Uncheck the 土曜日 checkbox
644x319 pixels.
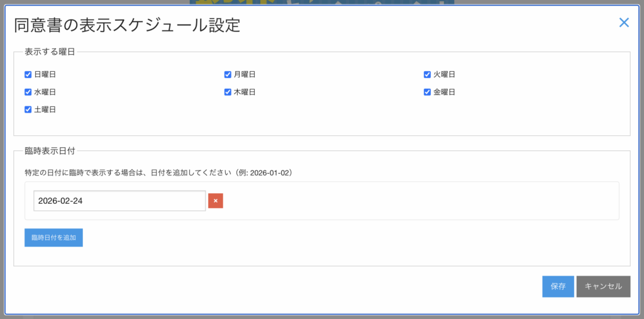tap(28, 109)
